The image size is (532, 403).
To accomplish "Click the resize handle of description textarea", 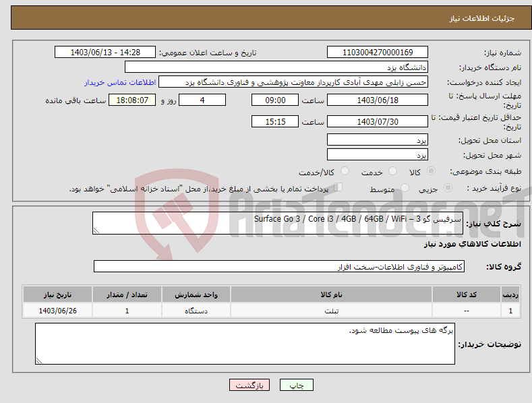I will point(96,230).
